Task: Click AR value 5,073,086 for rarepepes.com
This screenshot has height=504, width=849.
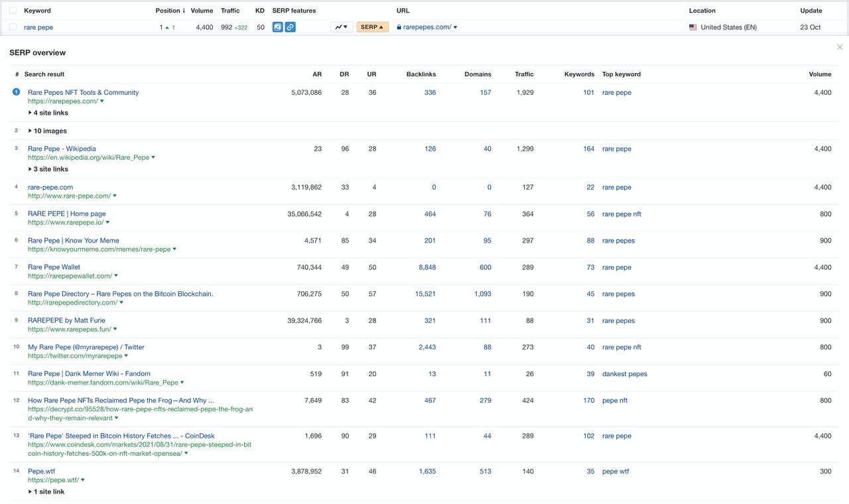Action: click(306, 92)
